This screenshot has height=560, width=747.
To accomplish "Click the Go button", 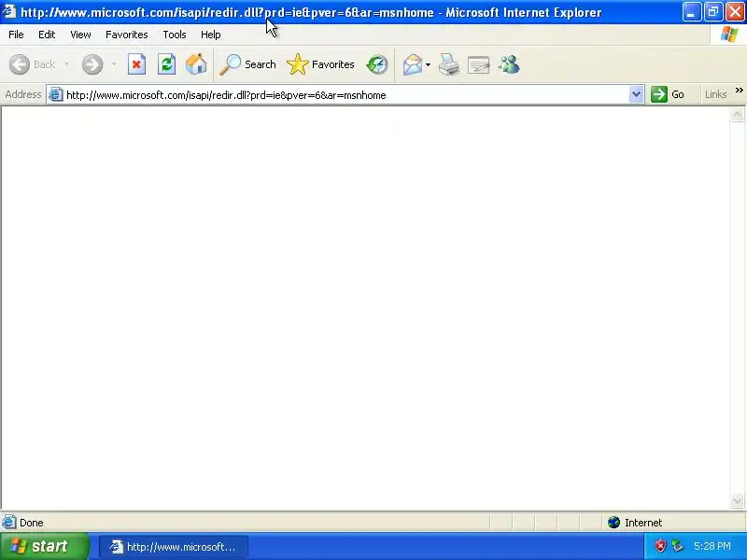I will click(668, 94).
